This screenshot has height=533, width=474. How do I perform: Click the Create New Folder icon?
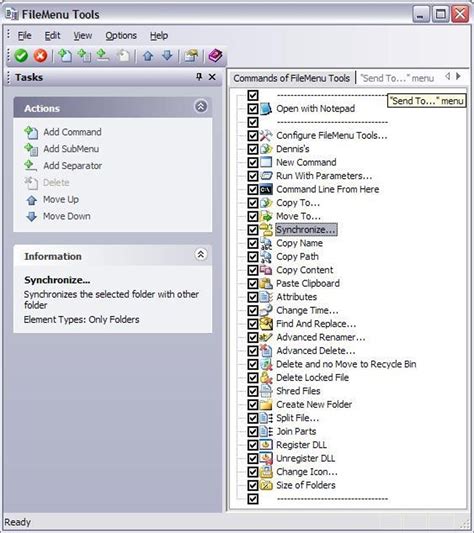[x=266, y=405]
